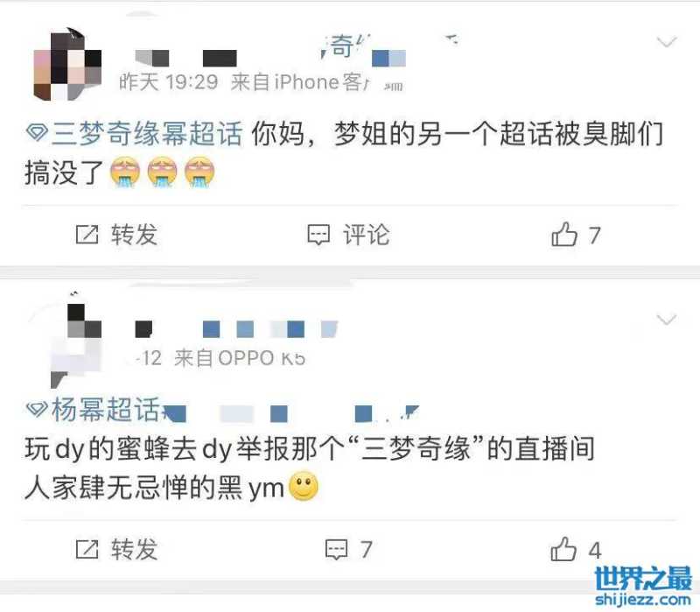Screen dimensions: 700x612
Task: Click the diamond icon before 杨幂超话
Action: click(37, 409)
